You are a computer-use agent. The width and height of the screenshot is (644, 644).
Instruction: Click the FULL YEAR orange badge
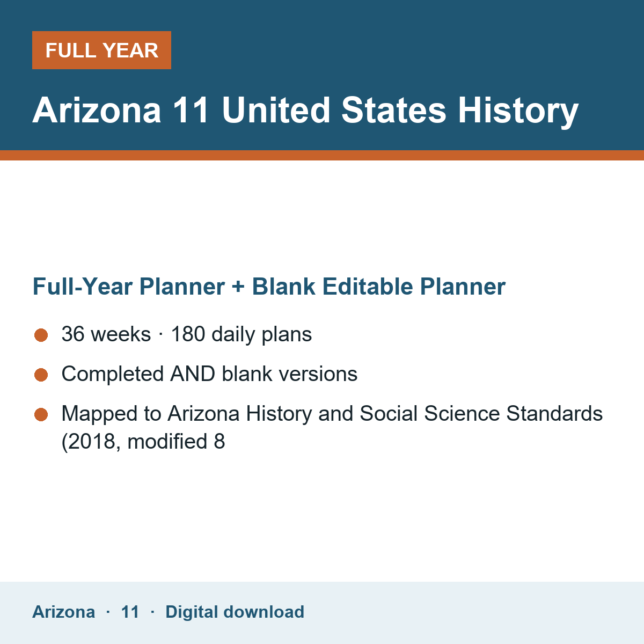point(101,50)
